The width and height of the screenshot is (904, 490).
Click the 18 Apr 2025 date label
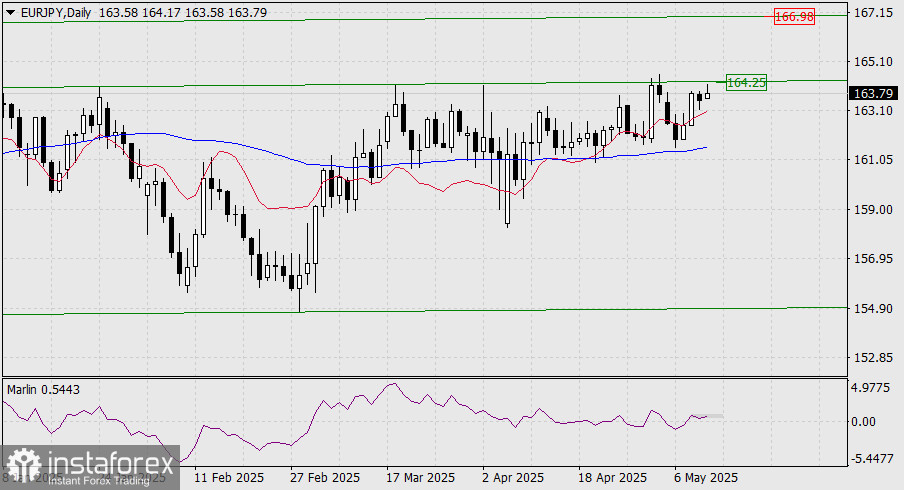612,478
